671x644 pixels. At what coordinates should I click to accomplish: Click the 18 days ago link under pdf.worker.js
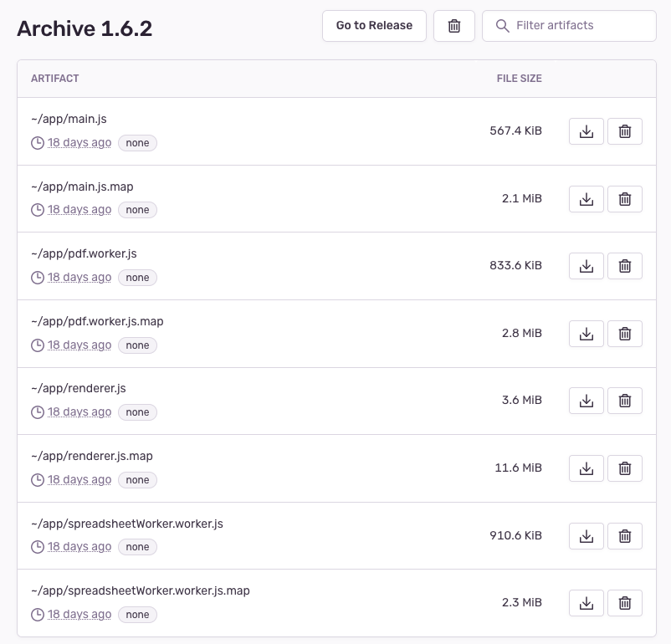pos(79,278)
